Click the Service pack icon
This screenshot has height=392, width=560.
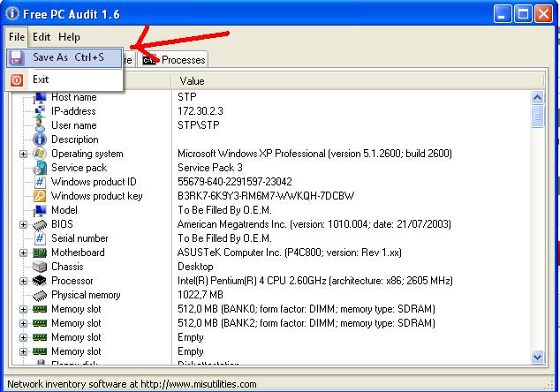tap(40, 168)
